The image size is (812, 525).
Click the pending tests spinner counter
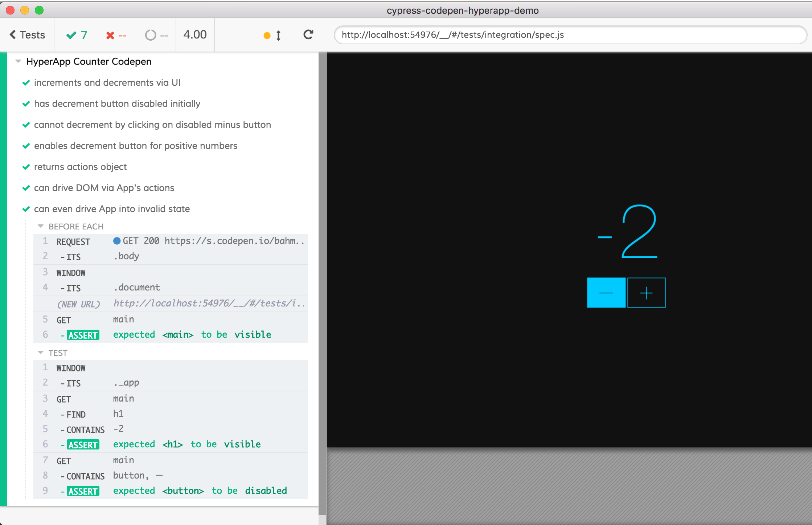[156, 35]
